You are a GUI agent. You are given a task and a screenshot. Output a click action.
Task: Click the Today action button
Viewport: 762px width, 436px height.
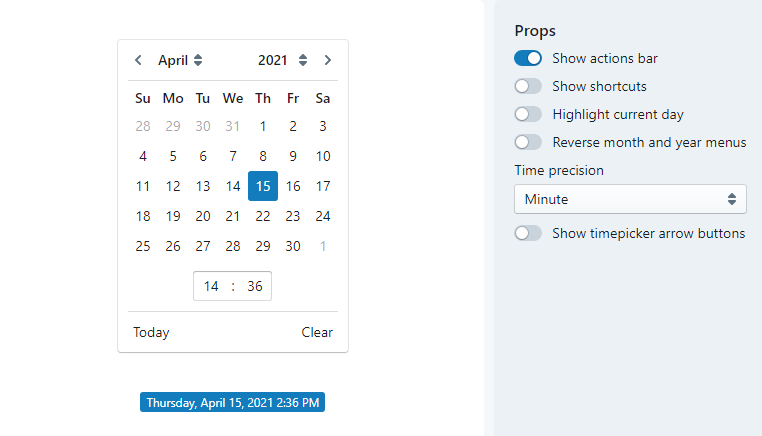151,332
